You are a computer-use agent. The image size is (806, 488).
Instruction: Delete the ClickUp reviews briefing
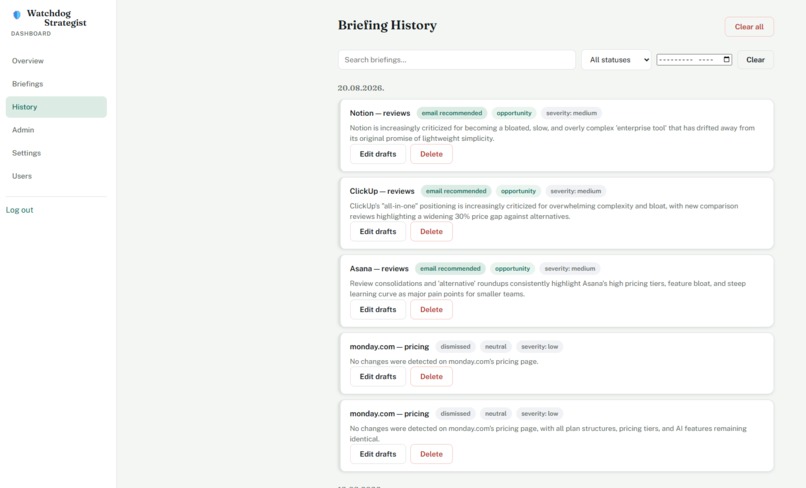pos(431,231)
